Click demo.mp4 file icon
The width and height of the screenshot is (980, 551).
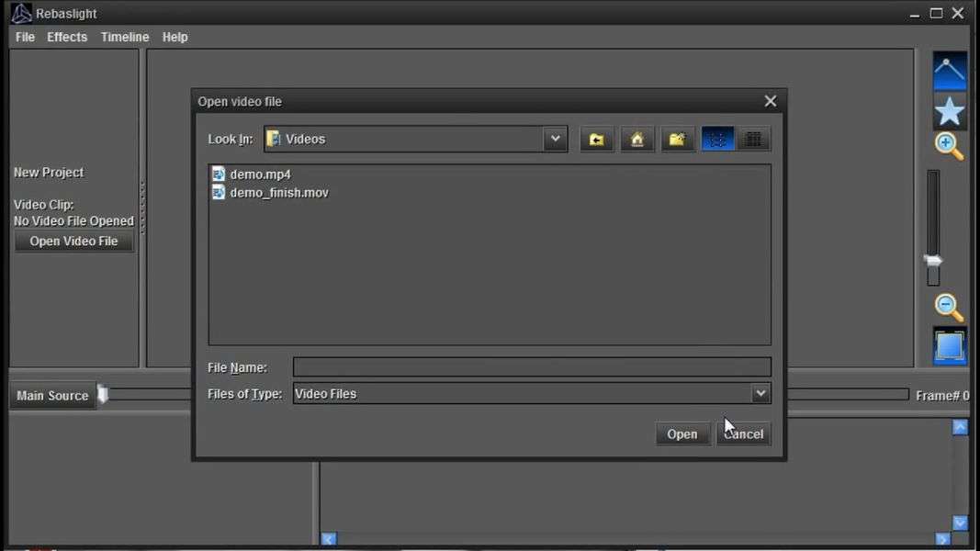coord(218,174)
